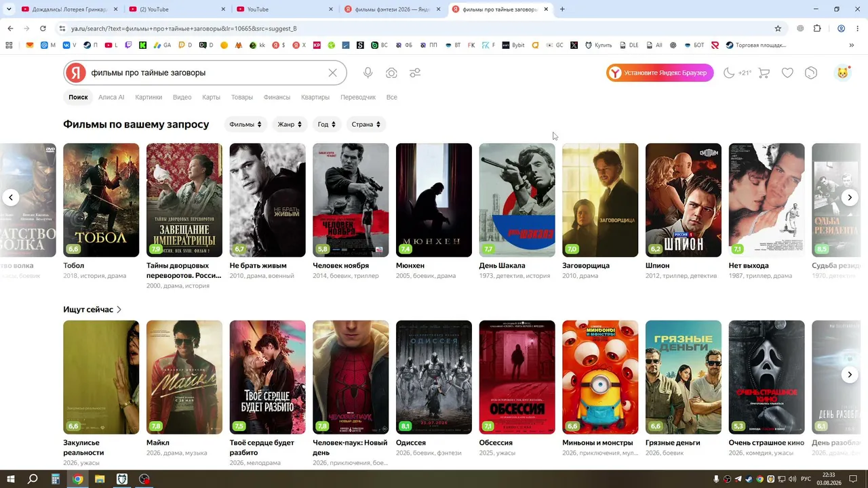
Task: Switch to the Картинки tab
Action: point(149,97)
